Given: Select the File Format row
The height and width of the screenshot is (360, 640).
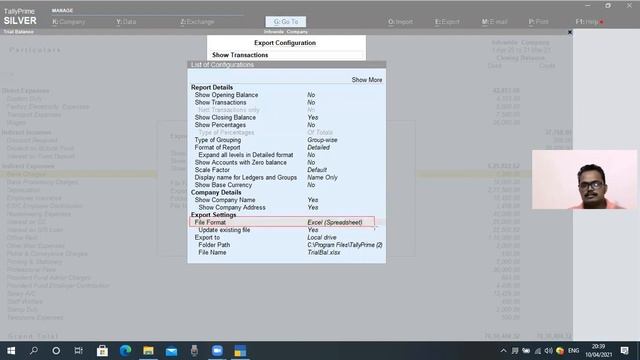Looking at the screenshot, I should pyautogui.click(x=282, y=222).
